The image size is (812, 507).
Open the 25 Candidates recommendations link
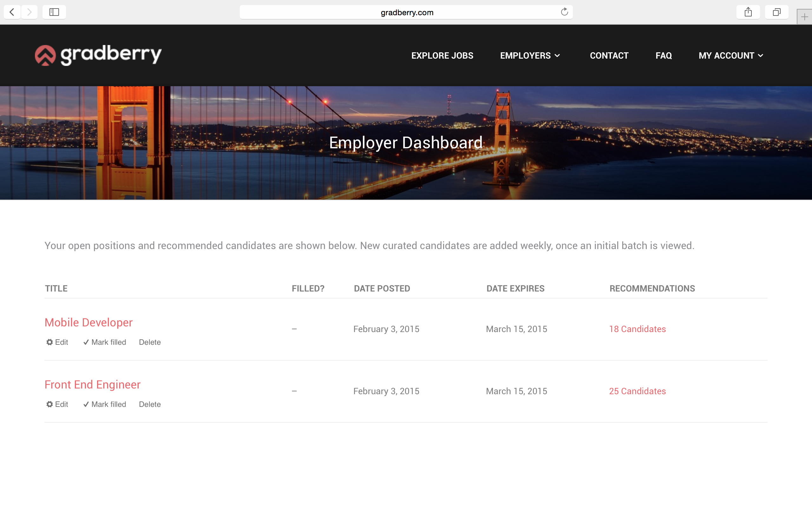click(637, 391)
